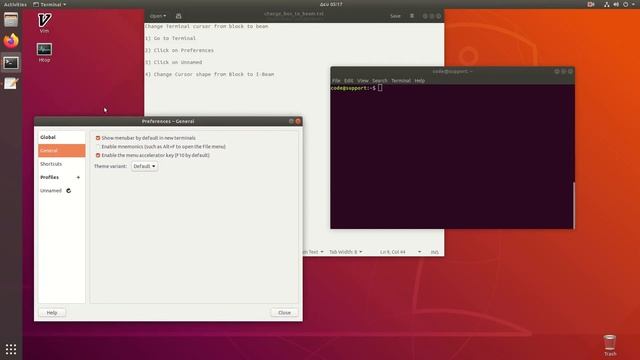Open the Text Editor dock icon
The image size is (640, 360).
coord(11,84)
